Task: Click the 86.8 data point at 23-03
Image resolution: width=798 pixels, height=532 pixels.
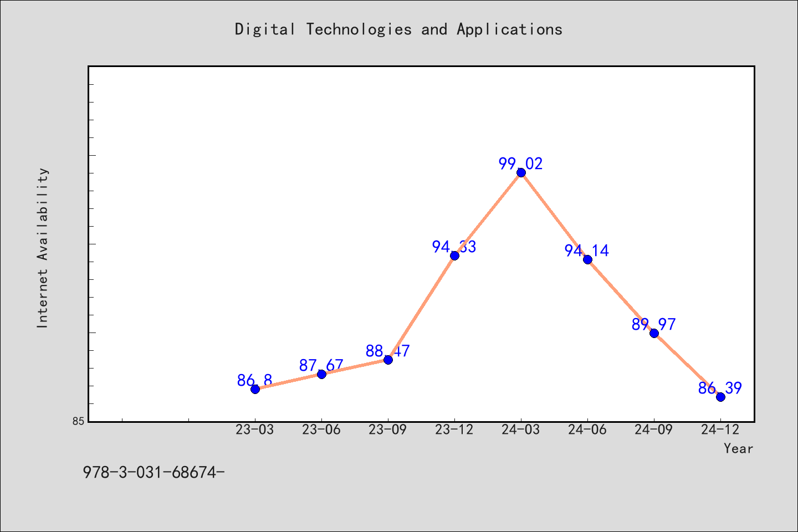Action: (x=255, y=389)
